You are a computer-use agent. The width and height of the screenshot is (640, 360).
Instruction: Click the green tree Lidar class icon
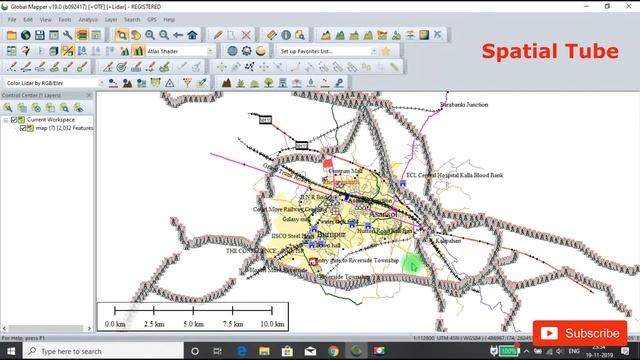[x=268, y=83]
